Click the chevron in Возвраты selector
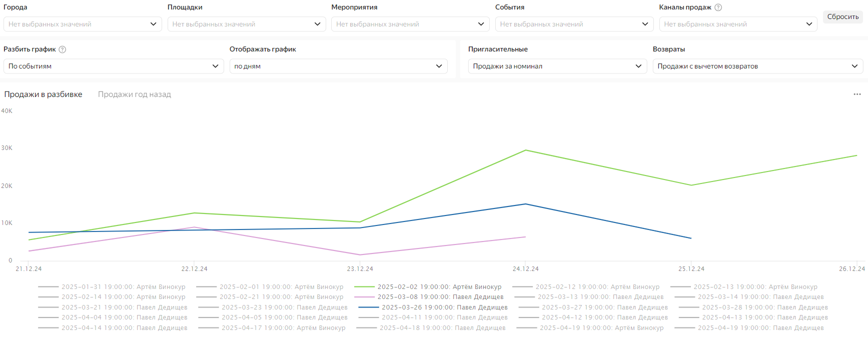Viewport: 868px width, 337px height. 854,66
